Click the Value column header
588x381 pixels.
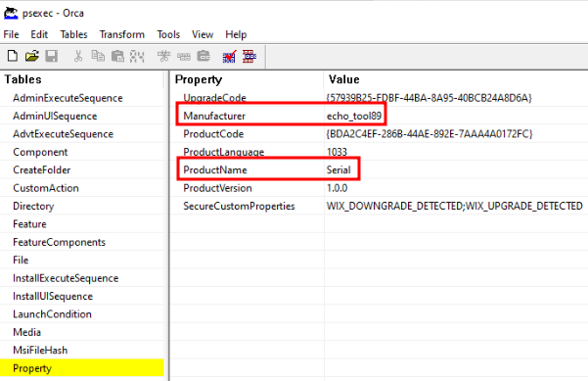pos(456,79)
